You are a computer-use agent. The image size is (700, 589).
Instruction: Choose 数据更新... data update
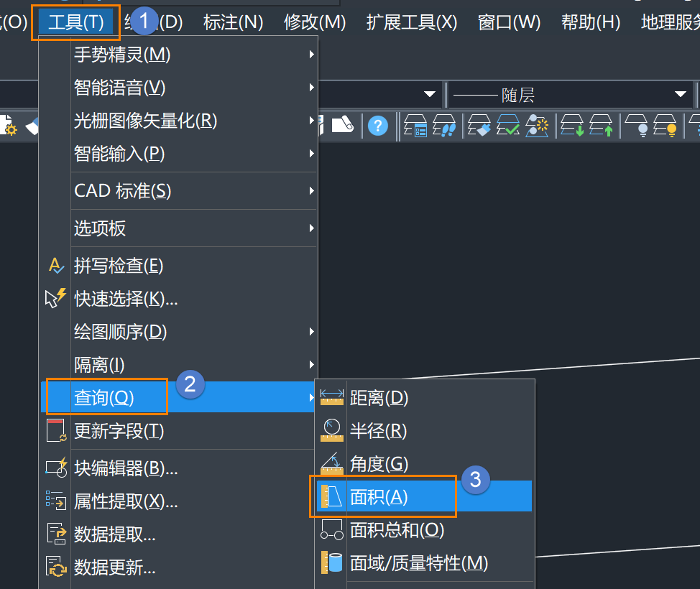coord(178,567)
